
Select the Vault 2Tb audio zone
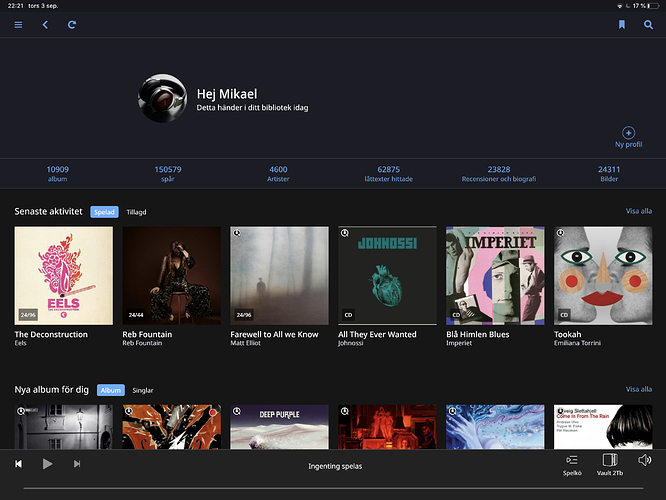coord(610,465)
